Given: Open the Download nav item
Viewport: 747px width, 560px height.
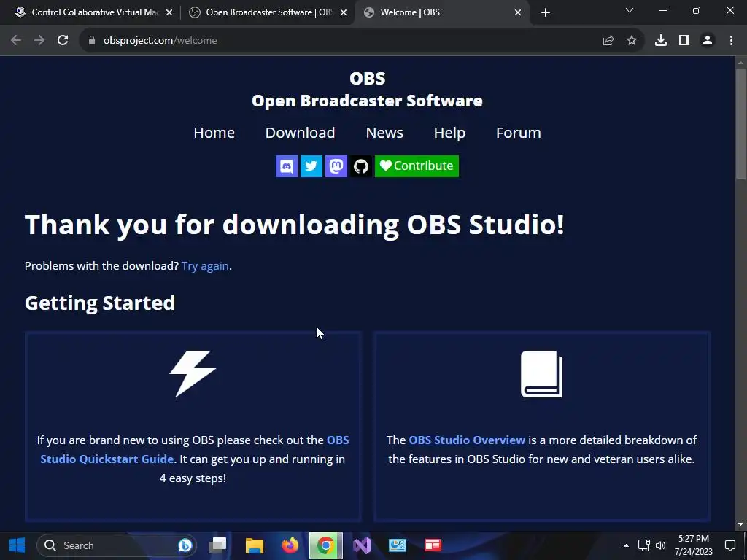Looking at the screenshot, I should pos(300,133).
